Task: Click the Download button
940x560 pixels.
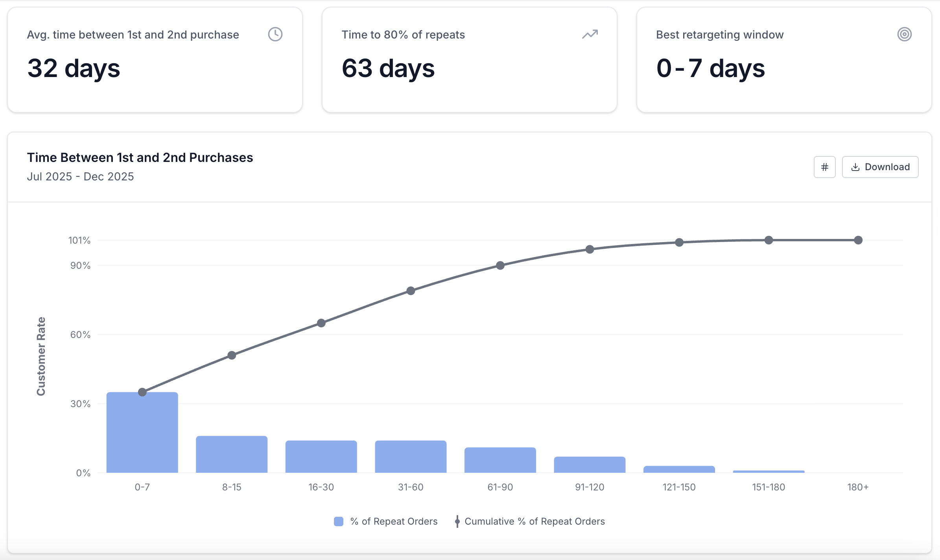Action: coord(880,167)
